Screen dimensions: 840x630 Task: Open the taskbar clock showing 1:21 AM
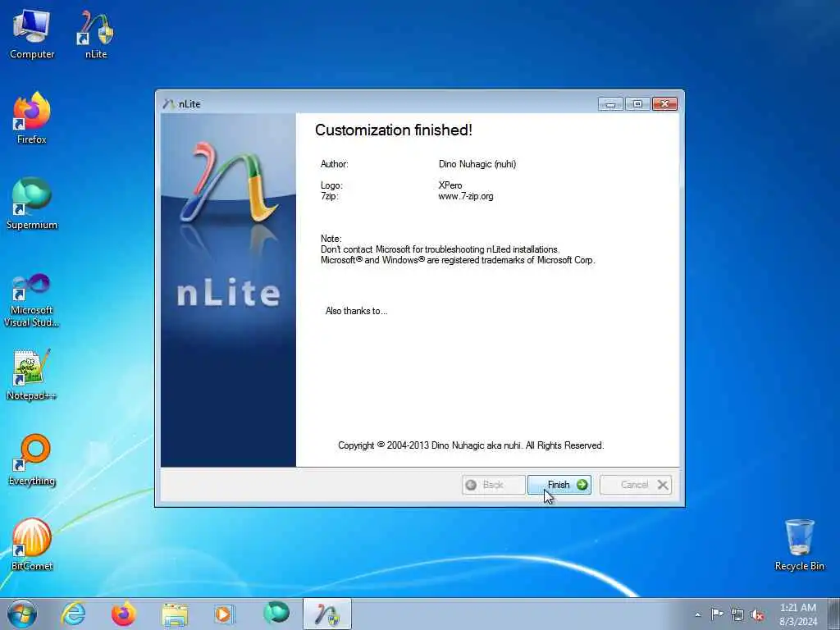click(x=798, y=614)
